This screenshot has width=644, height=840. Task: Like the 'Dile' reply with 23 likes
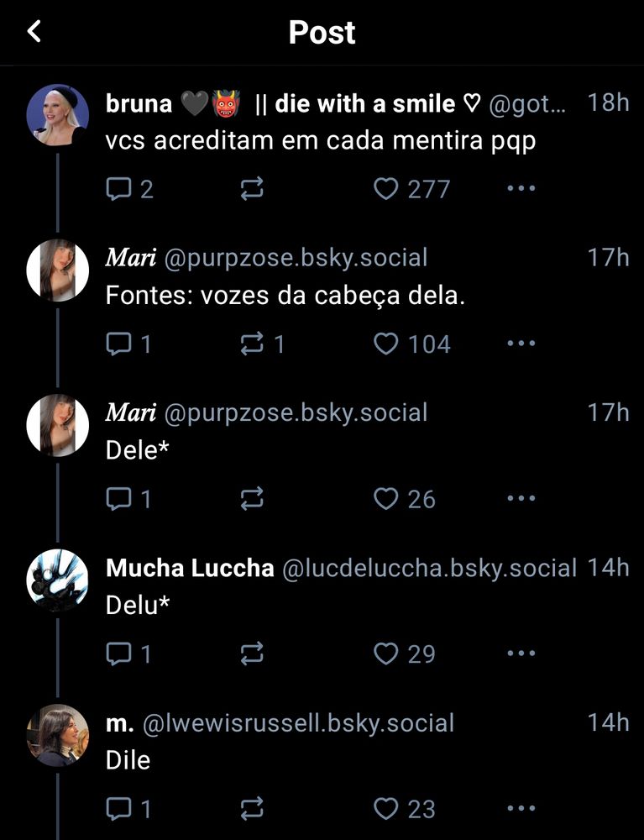(404, 808)
